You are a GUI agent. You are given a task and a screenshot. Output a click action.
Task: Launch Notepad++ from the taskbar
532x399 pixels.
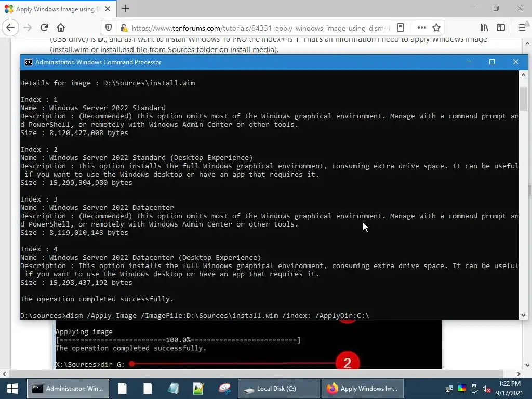198,389
